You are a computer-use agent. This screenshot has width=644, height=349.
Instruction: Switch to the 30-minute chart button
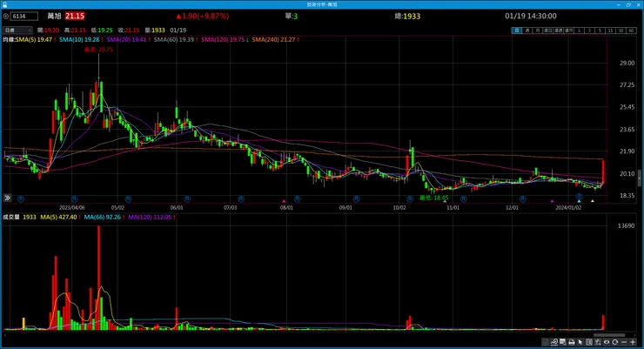point(621,30)
